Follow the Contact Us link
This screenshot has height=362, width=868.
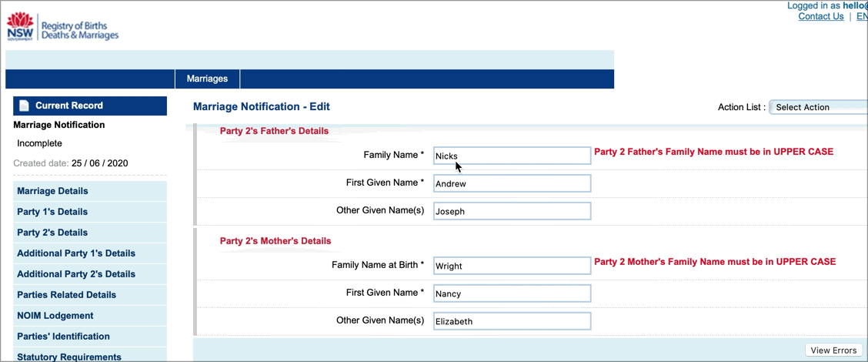820,16
